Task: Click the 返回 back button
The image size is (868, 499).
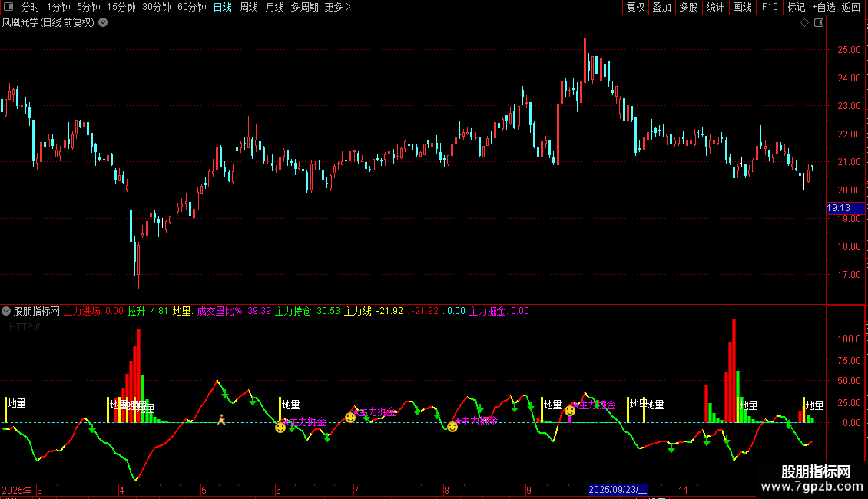Action: 851,7
